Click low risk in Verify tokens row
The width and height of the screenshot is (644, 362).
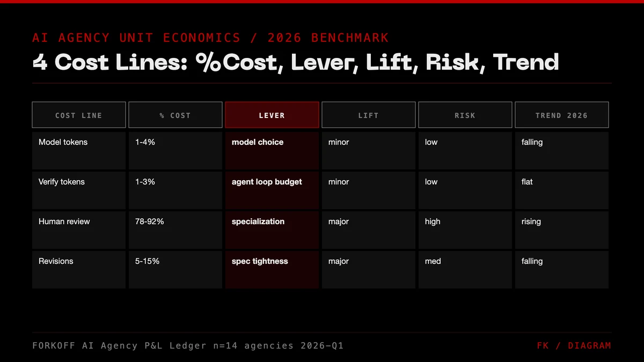coord(465,190)
